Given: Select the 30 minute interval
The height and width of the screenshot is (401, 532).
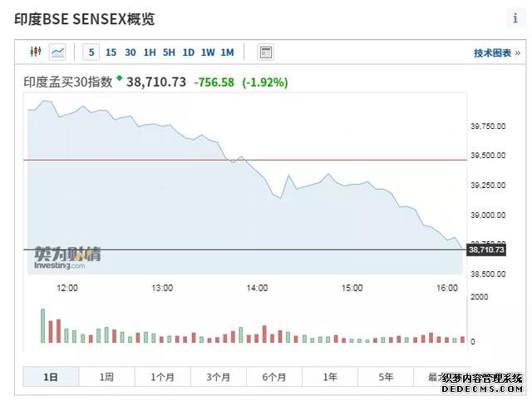Looking at the screenshot, I should (131, 52).
